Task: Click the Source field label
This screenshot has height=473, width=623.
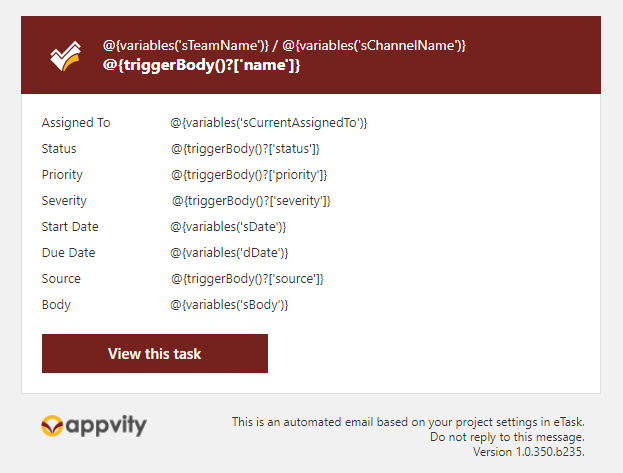Action: [x=61, y=279]
